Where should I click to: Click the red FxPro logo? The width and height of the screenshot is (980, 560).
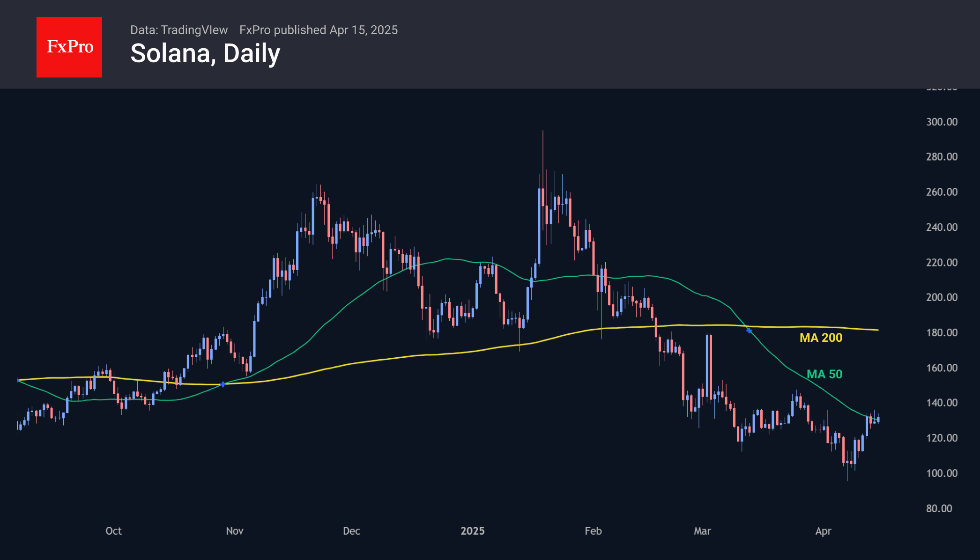(x=69, y=47)
